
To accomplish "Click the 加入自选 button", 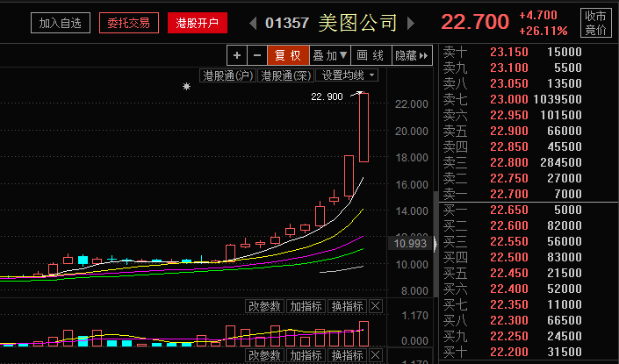I will 61,23.
